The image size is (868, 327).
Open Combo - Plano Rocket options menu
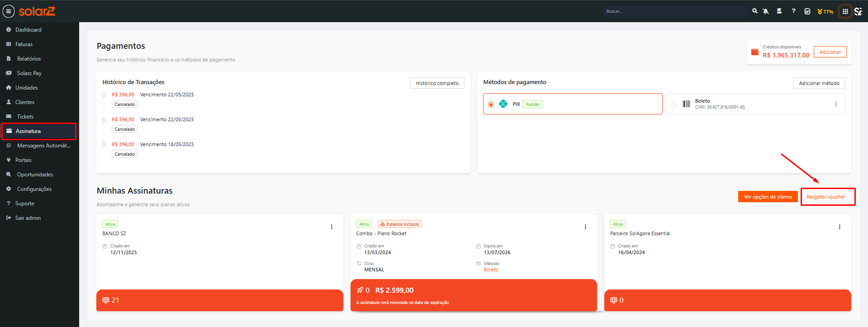pyautogui.click(x=585, y=227)
